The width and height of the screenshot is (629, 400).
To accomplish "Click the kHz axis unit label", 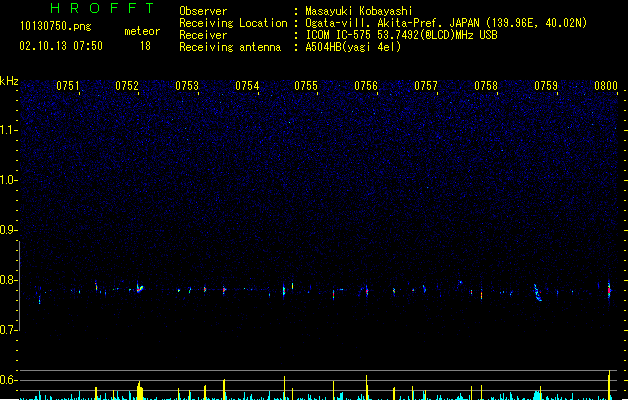I will (9, 81).
